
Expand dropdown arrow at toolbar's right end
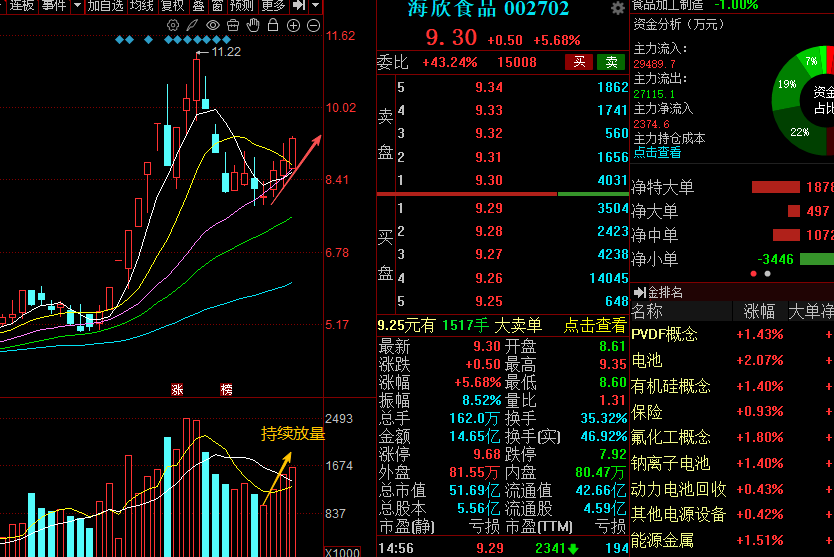[316, 5]
